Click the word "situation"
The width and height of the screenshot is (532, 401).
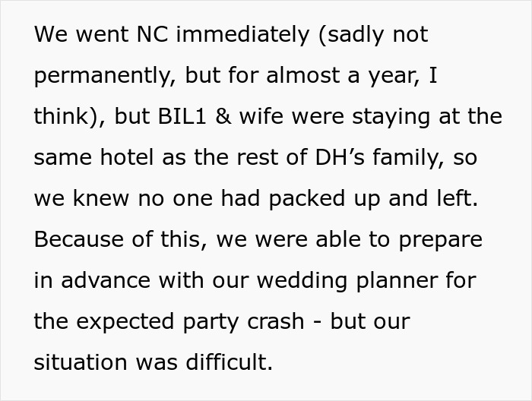point(81,362)
